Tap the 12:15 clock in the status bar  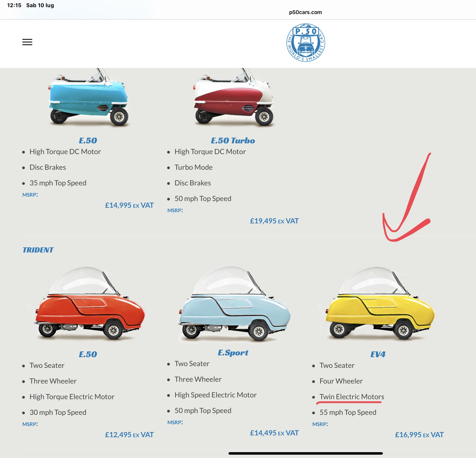[x=14, y=5]
